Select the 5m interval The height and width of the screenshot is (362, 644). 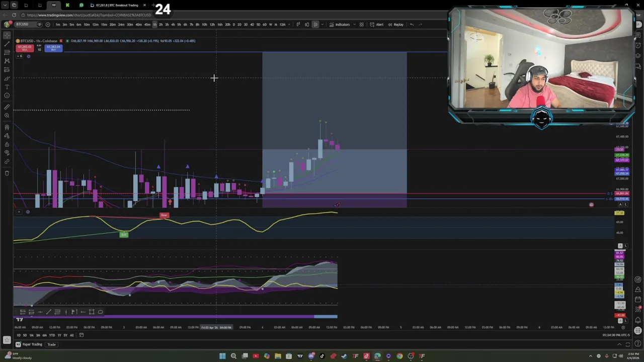pyautogui.click(x=72, y=24)
